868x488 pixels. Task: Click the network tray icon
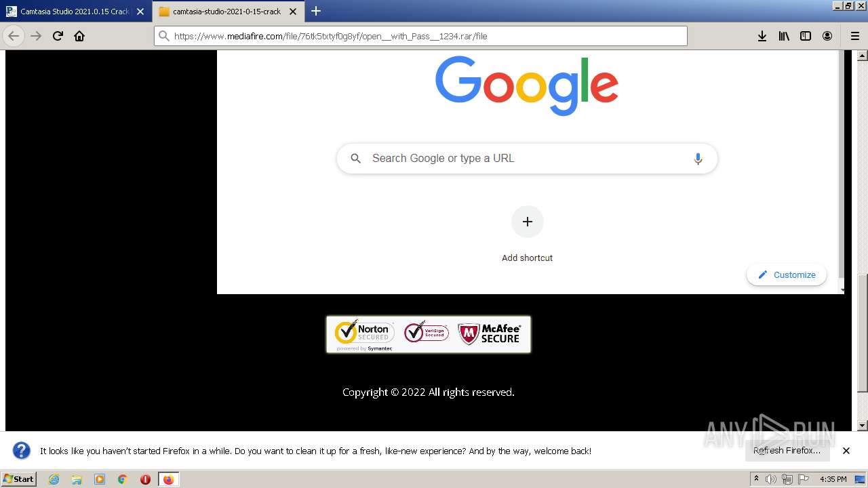[787, 479]
